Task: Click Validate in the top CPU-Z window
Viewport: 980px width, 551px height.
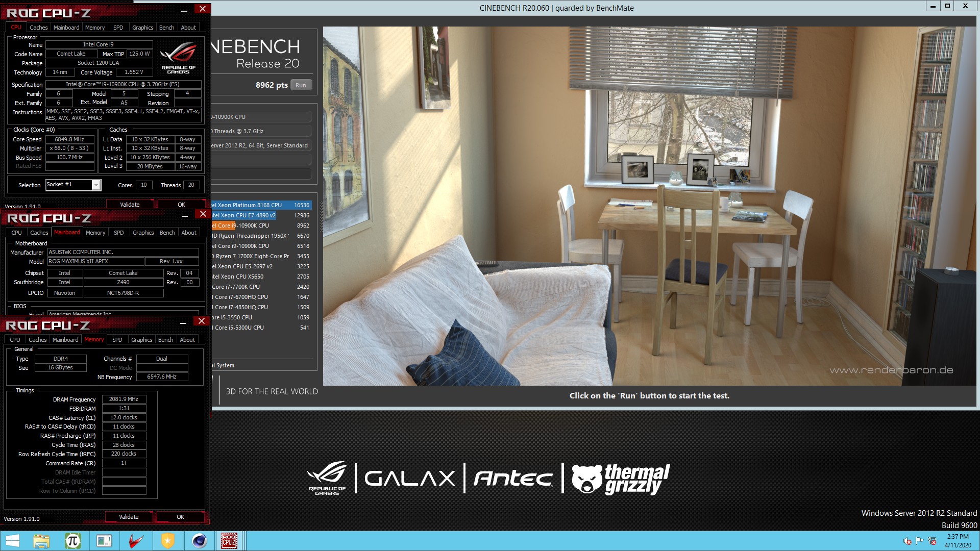Action: pos(130,205)
